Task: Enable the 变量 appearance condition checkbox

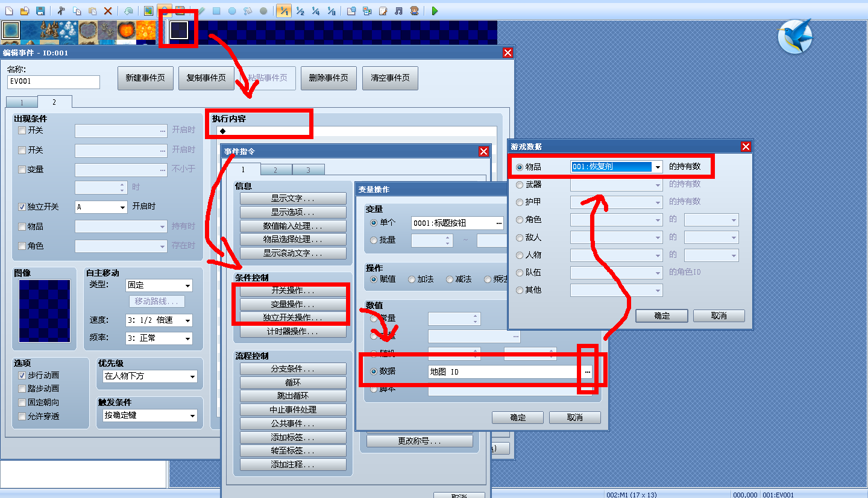Action: click(22, 170)
